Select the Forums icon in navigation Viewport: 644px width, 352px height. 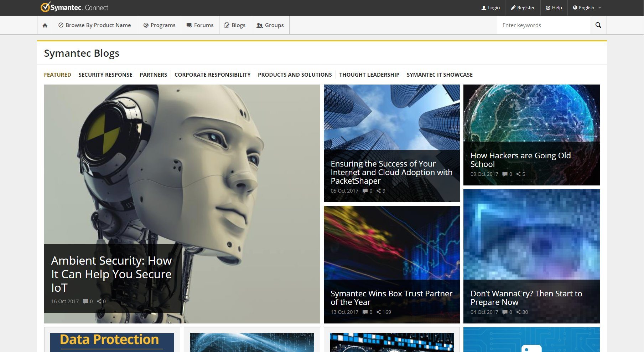(189, 25)
